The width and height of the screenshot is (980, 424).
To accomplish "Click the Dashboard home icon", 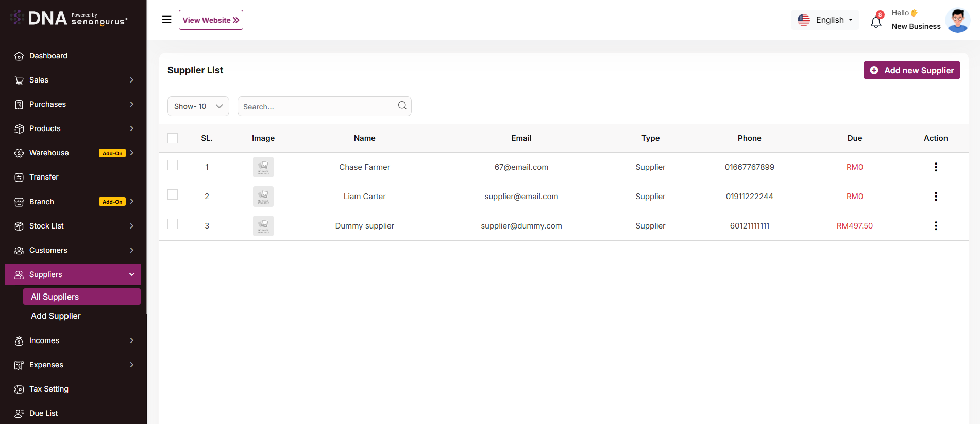I will [x=19, y=56].
